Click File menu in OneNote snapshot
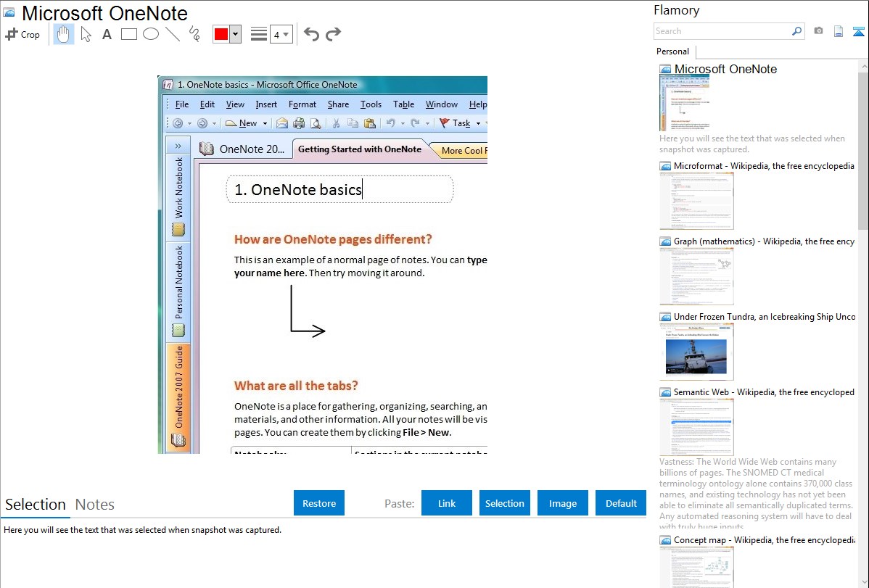Screen dimensions: 869x588 (182, 104)
